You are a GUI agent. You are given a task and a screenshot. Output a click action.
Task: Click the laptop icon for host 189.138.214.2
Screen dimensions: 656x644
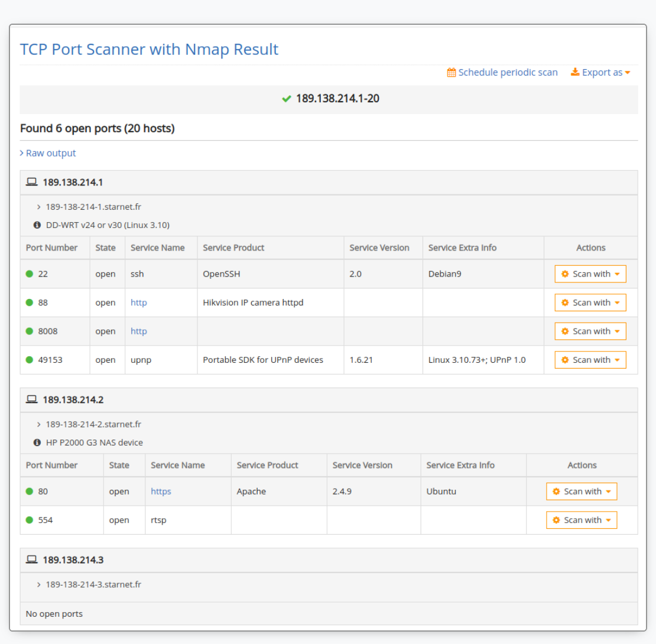(x=32, y=399)
